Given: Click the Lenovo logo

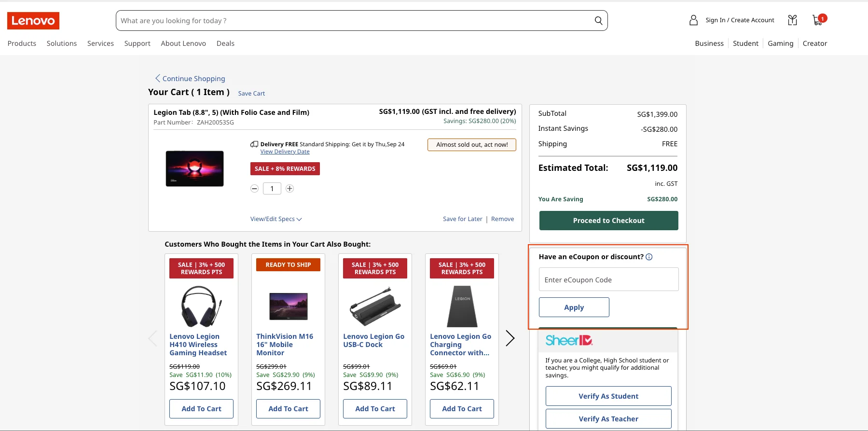Looking at the screenshot, I should pyautogui.click(x=33, y=21).
